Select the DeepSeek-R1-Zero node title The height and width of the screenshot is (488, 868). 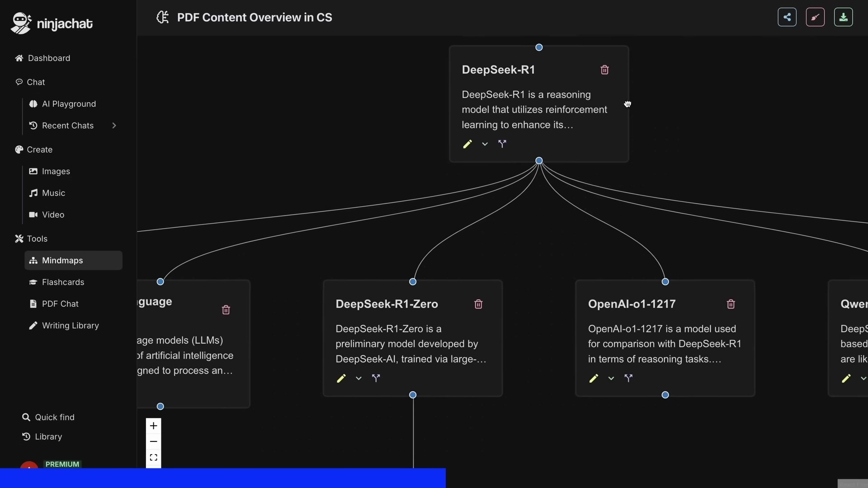point(387,304)
